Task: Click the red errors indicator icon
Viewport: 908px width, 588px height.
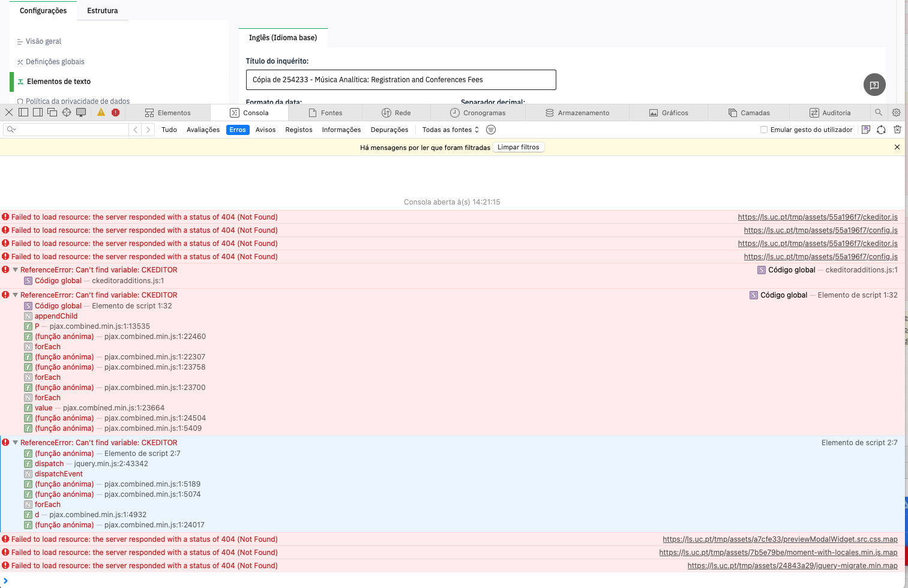Action: point(115,112)
